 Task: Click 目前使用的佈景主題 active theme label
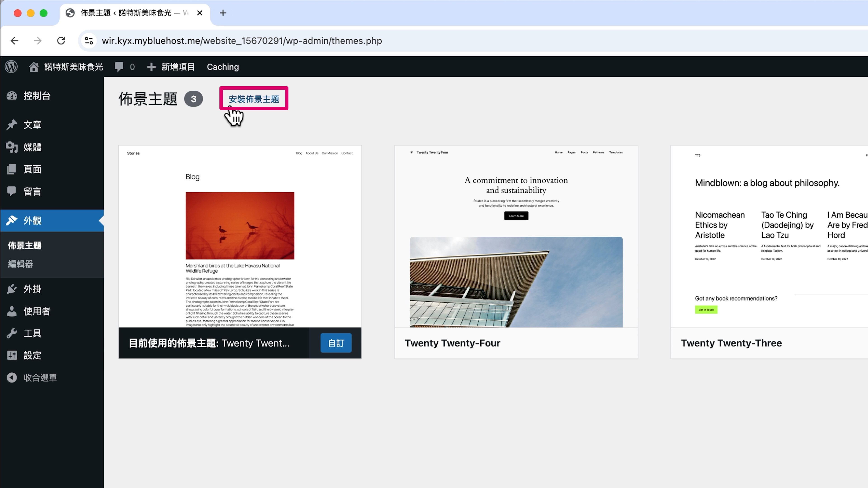[209, 343]
